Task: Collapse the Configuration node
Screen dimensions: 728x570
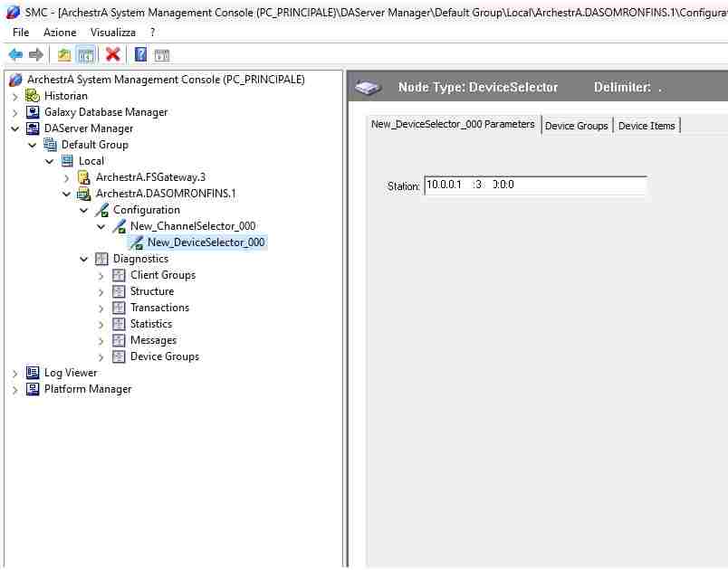Action: (x=84, y=211)
